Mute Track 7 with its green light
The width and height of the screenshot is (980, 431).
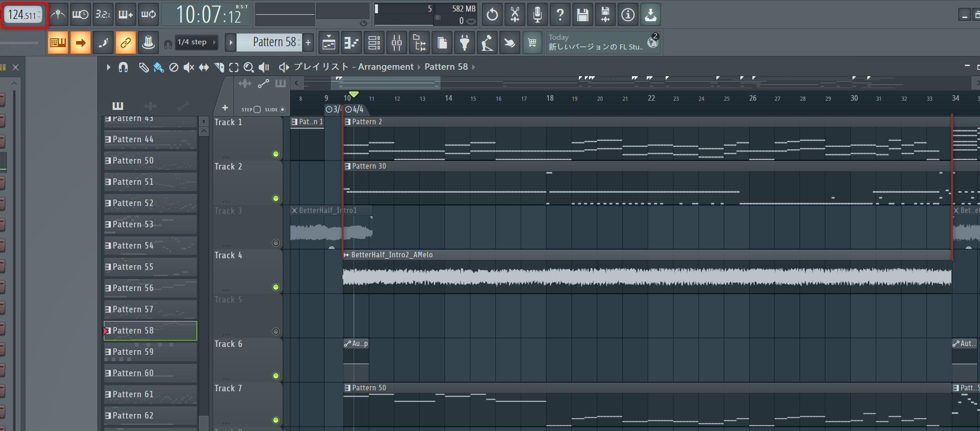(276, 420)
